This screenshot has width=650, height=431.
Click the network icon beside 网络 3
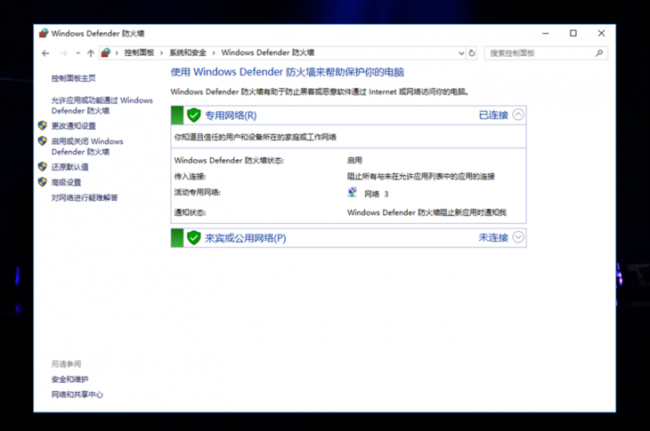[x=352, y=192]
